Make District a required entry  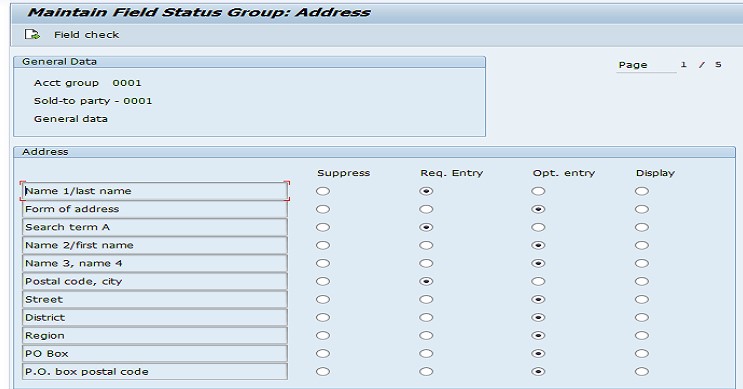point(426,317)
